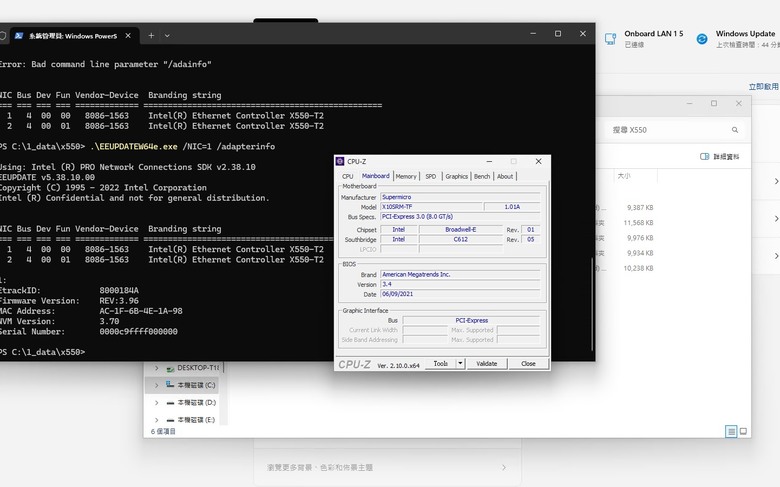The width and height of the screenshot is (780, 487).
Task: Click the PowerShell icon on the terminal tab
Action: [x=19, y=36]
